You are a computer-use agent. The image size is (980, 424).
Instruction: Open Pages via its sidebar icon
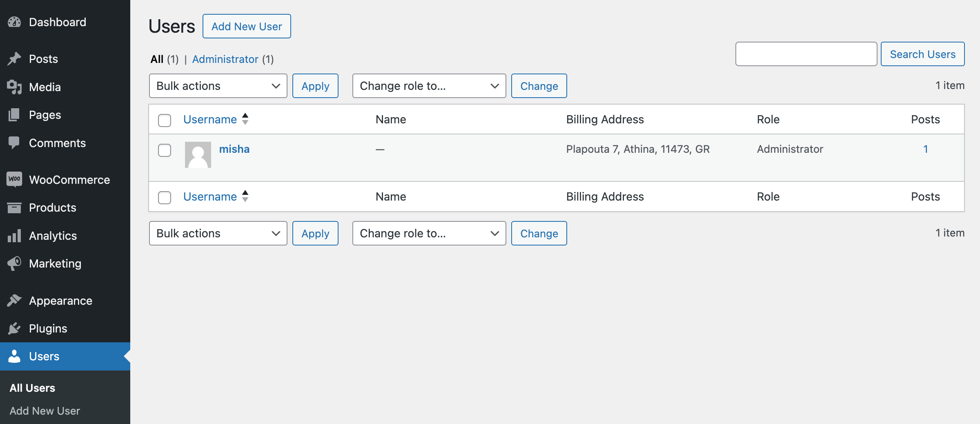click(15, 114)
